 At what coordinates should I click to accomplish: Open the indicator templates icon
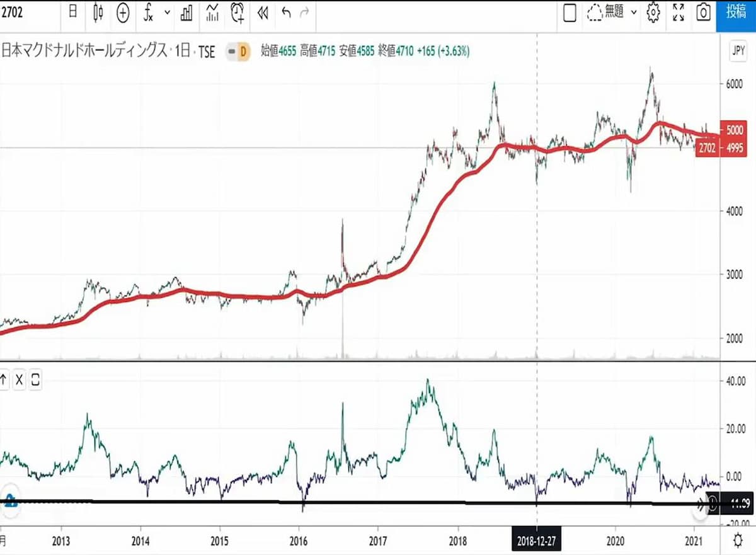[x=213, y=13]
